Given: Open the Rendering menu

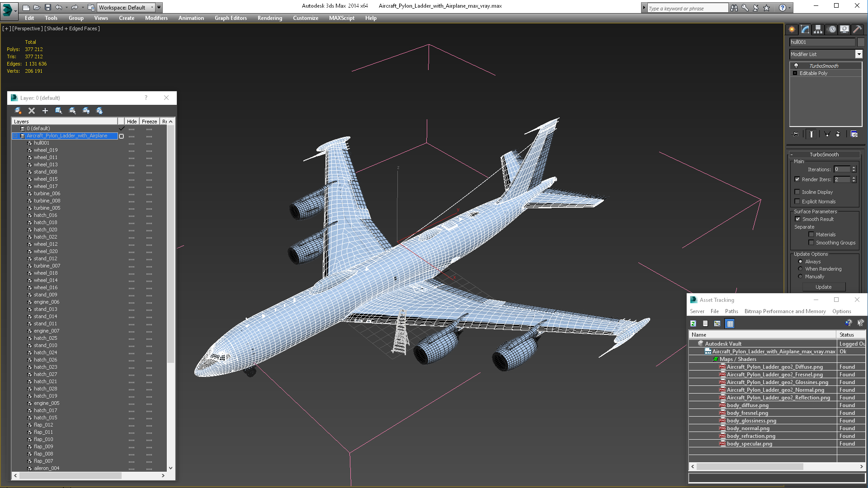Looking at the screenshot, I should 270,18.
